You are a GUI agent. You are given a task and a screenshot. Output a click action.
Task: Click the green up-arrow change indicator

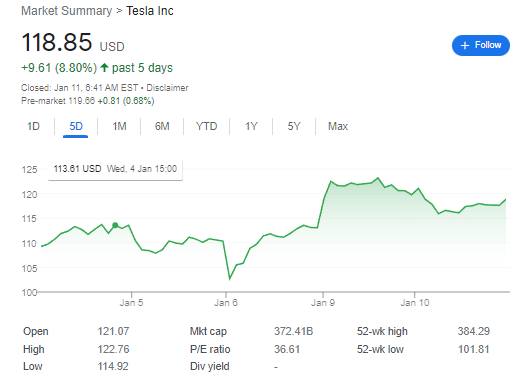(104, 68)
